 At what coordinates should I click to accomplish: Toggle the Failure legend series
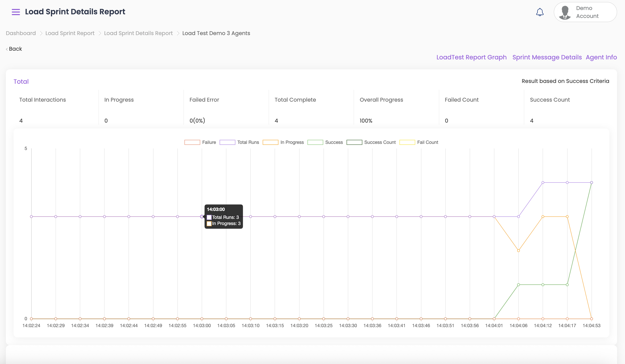click(x=192, y=142)
